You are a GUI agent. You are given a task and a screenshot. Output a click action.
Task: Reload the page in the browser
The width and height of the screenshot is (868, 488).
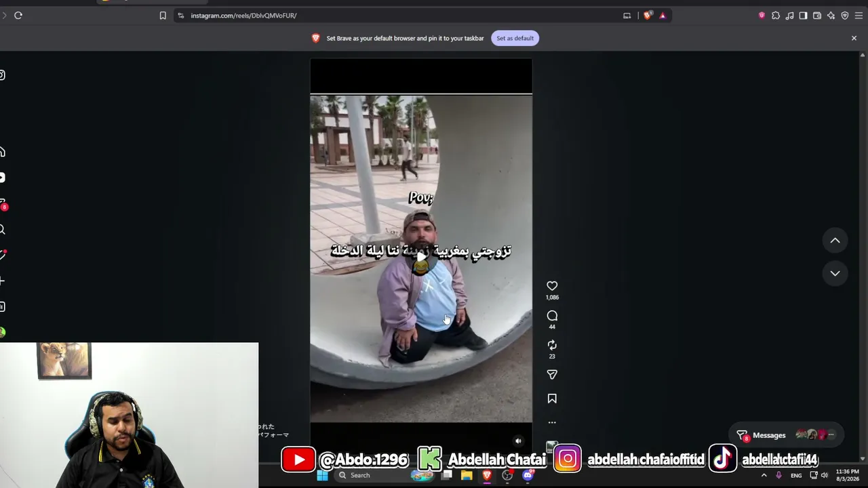click(18, 16)
